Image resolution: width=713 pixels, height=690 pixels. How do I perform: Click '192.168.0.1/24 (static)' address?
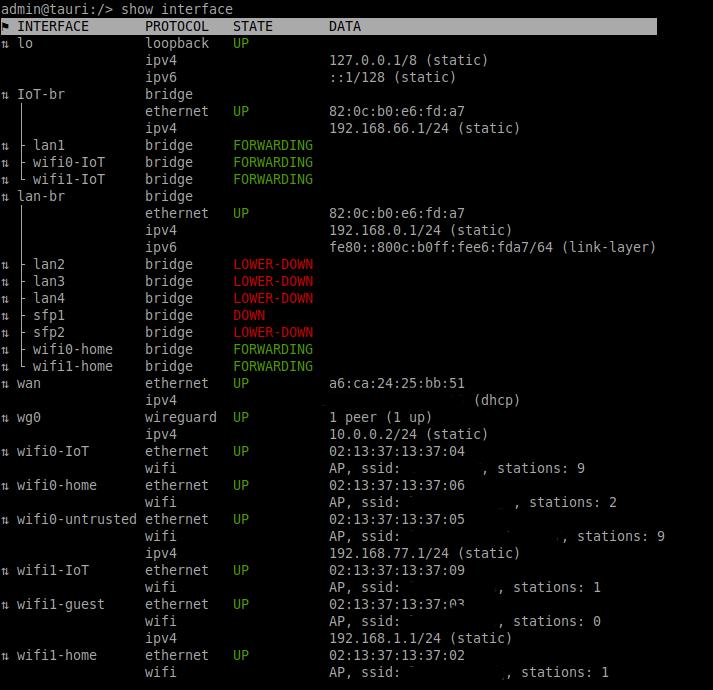point(420,230)
